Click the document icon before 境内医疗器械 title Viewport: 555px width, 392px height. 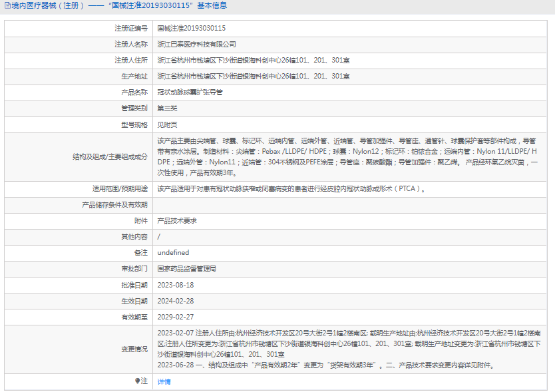(7, 6)
